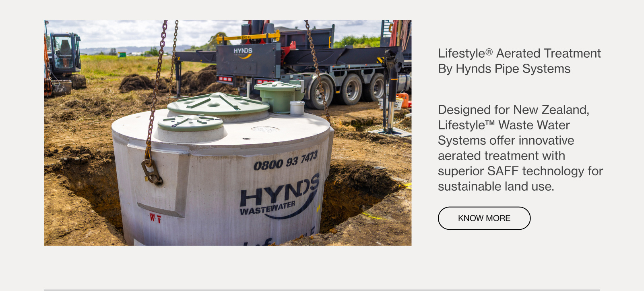644x291 pixels.
Task: Click the yellow crane beam on truck
Action: [248, 38]
